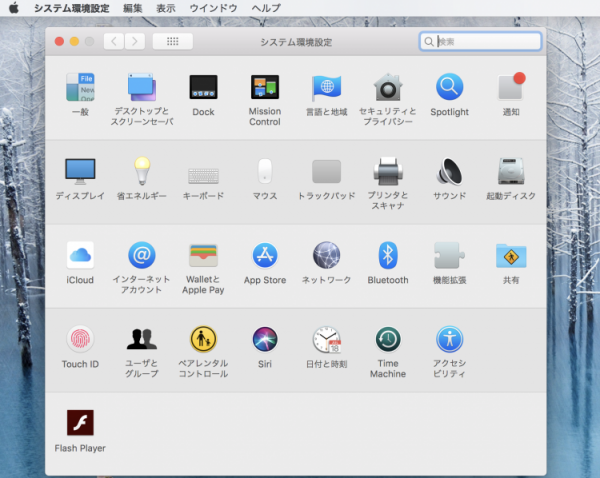This screenshot has height=478, width=600.
Task: Open Time Machine preferences
Action: [x=388, y=339]
